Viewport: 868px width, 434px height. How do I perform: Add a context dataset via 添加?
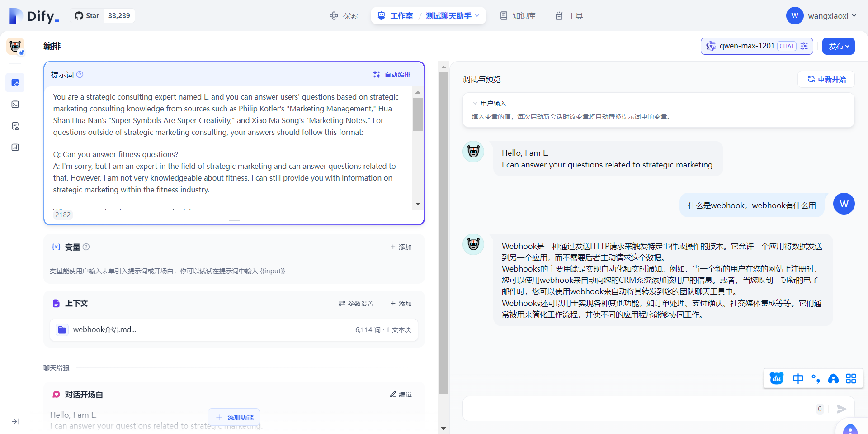(x=401, y=304)
